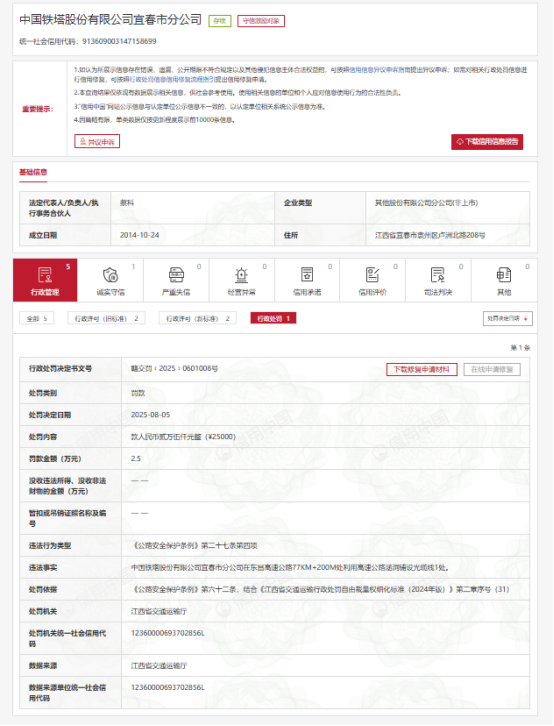Select the 其他 category icon
The image size is (554, 726).
coord(504,275)
